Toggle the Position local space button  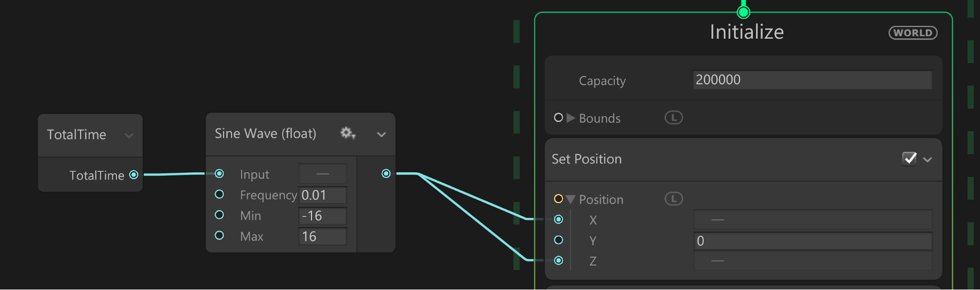[x=673, y=199]
